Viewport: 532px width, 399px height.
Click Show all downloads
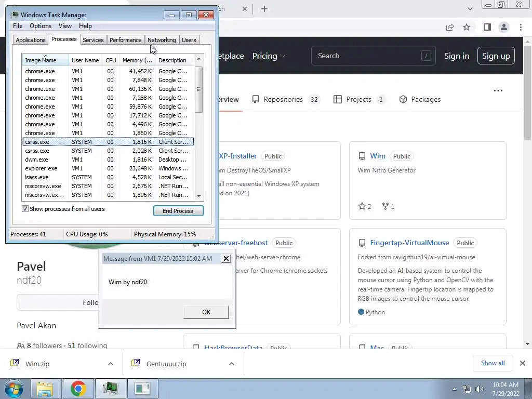[493, 363]
